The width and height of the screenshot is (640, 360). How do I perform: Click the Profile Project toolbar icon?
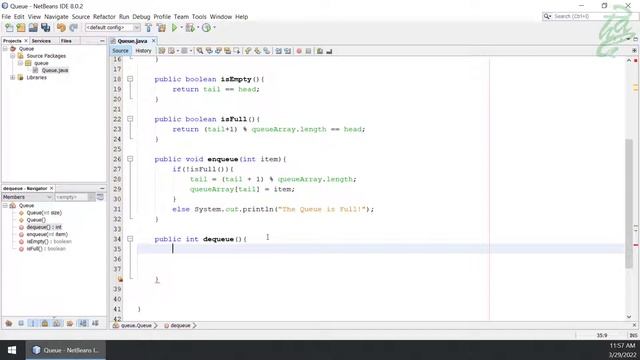(207, 28)
